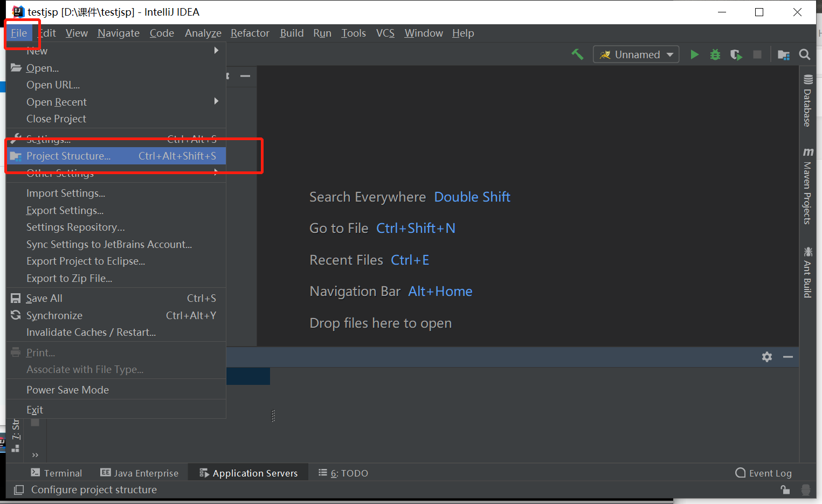Toggle Power Save Mode
822x504 pixels.
pos(116,390)
